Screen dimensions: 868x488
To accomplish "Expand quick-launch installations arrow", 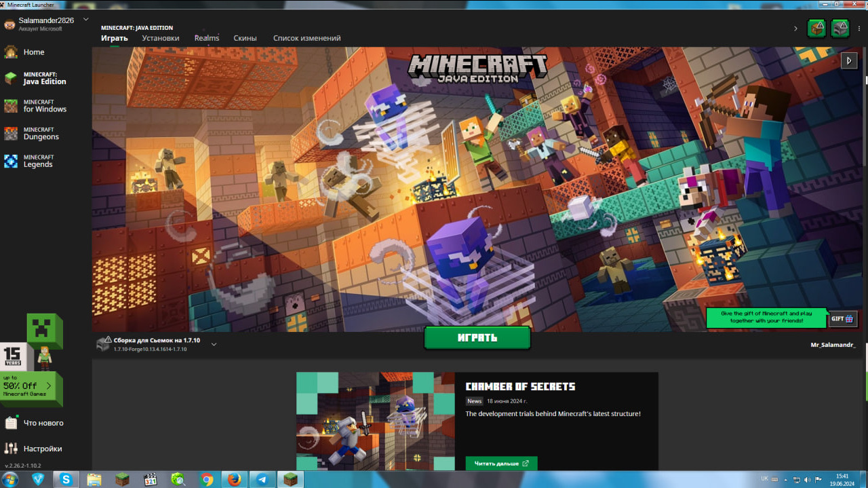I will [795, 29].
